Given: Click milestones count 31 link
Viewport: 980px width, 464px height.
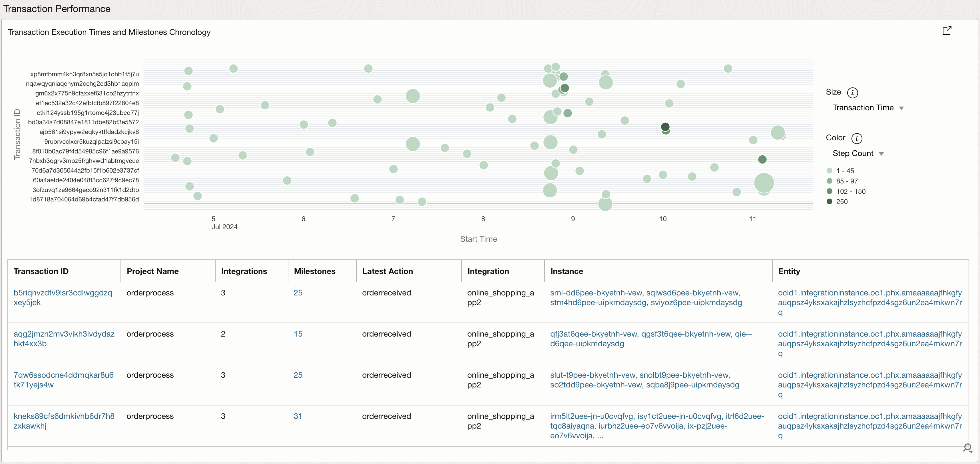Looking at the screenshot, I should pyautogui.click(x=298, y=416).
